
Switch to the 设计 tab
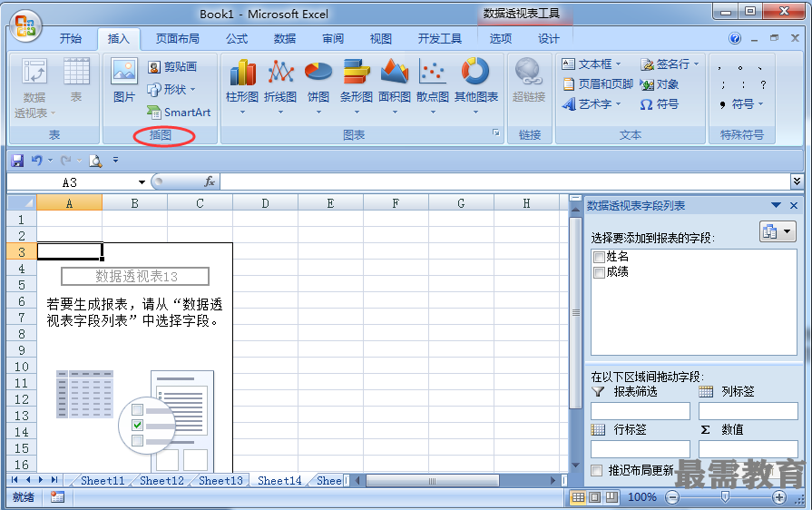(548, 39)
